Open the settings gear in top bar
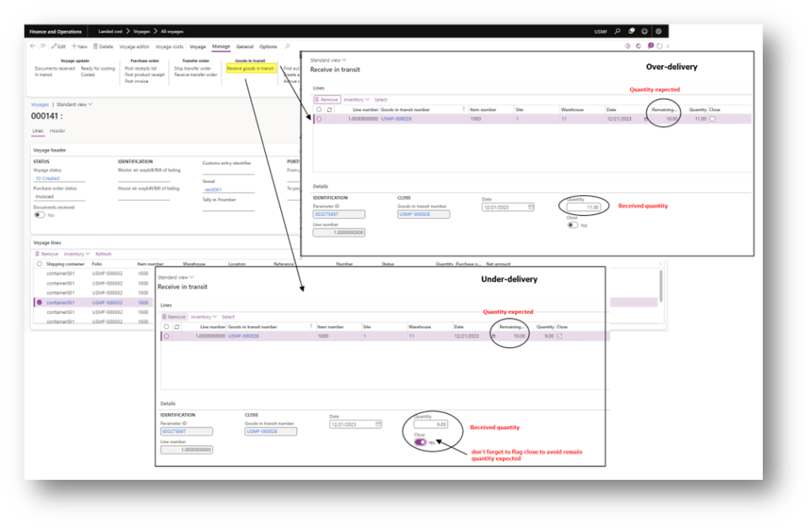812x529 pixels. click(x=658, y=31)
